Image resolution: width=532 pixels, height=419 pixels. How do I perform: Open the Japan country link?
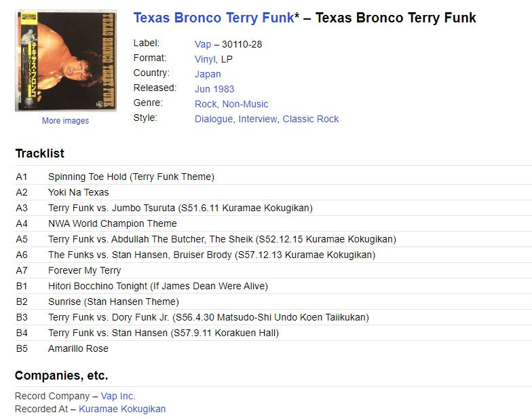point(208,74)
